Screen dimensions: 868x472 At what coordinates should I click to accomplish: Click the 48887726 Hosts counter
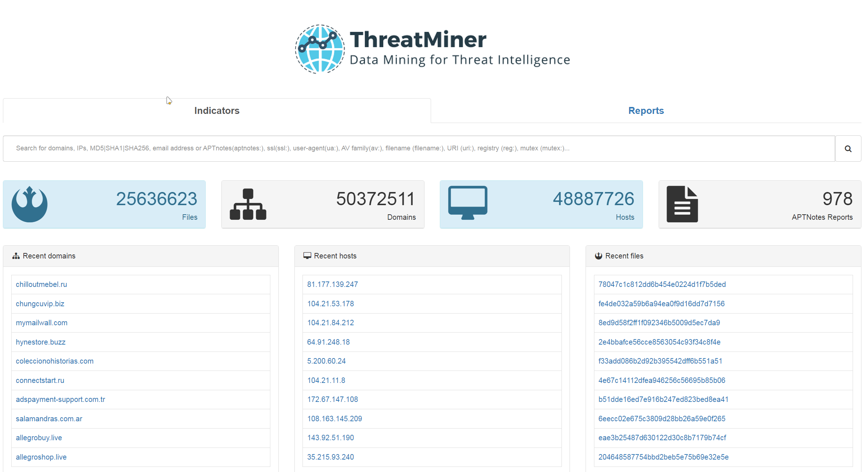click(x=593, y=199)
